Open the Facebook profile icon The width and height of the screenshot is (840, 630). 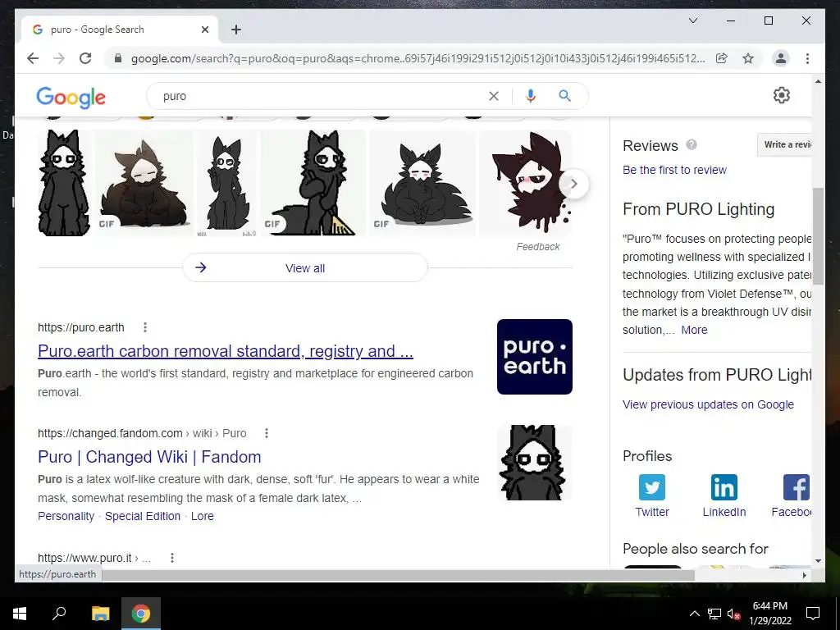coord(797,487)
